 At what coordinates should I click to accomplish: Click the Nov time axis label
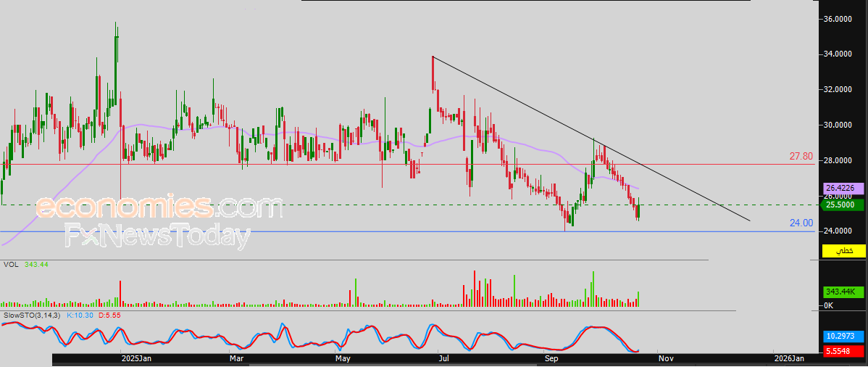[665, 359]
